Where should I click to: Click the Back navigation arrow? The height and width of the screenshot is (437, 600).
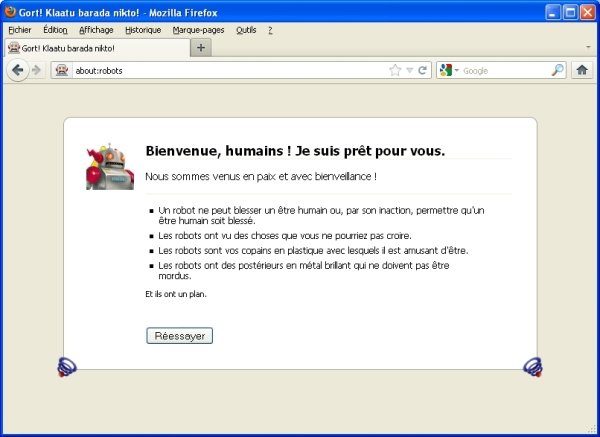[x=18, y=70]
